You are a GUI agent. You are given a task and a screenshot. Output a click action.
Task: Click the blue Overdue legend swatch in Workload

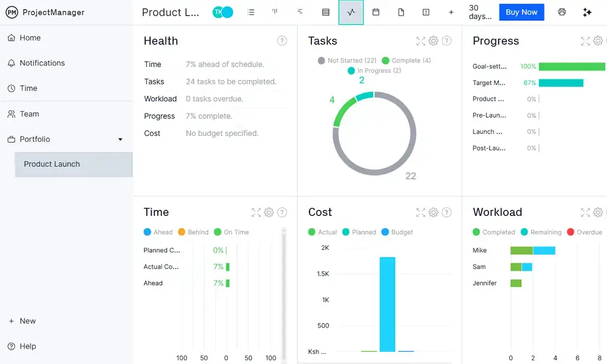click(x=571, y=232)
